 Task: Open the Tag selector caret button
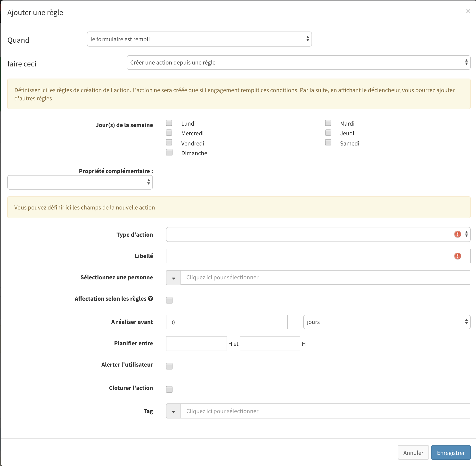coord(173,411)
